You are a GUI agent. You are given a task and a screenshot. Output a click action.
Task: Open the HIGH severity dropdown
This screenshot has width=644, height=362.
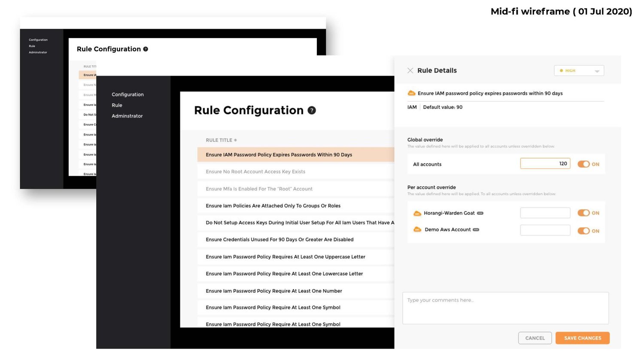pyautogui.click(x=579, y=71)
